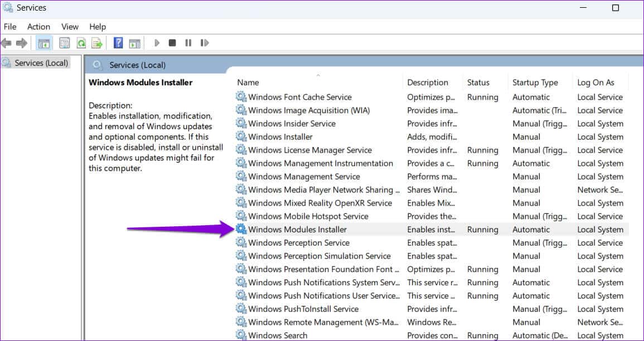Click Running status of Windows Management Instrumentation
The image size is (644, 341).
point(483,163)
